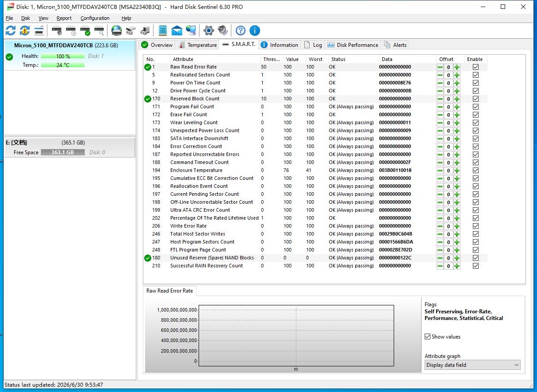Click green plus offset for Reserved Block Count
This screenshot has width=537, height=392.
click(x=457, y=99)
